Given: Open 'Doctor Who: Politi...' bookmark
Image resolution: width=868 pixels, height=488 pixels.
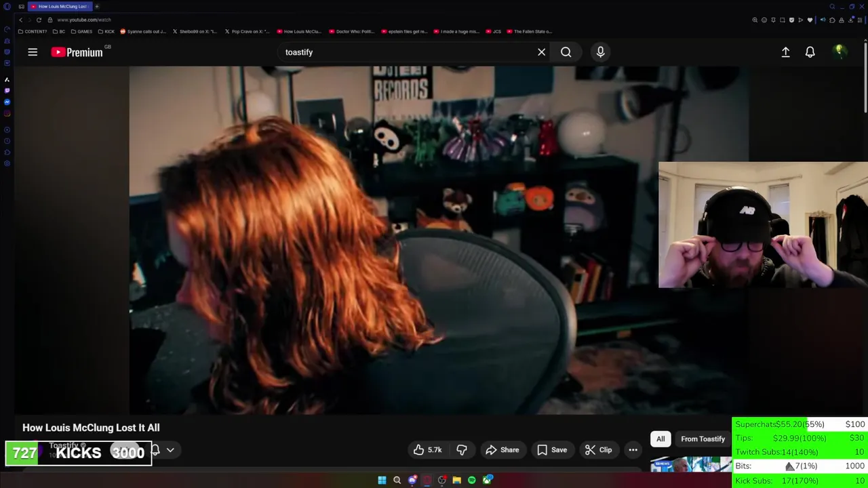Looking at the screenshot, I should pos(351,31).
